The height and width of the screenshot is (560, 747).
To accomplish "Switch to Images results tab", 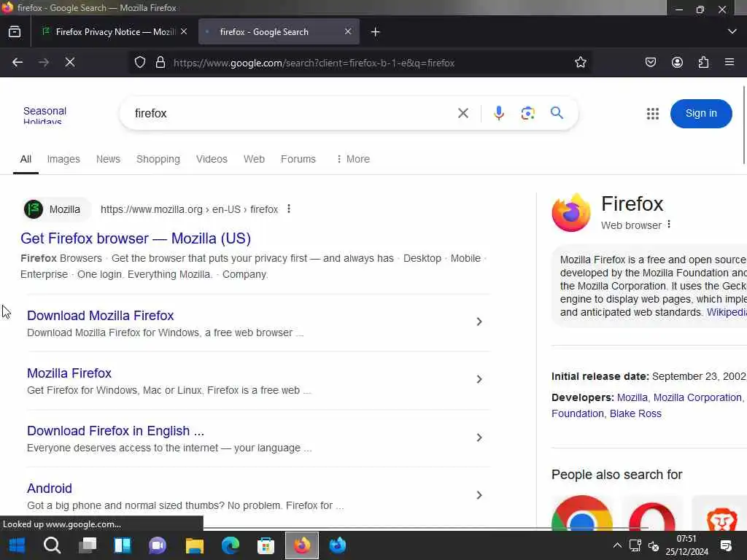I will [63, 159].
